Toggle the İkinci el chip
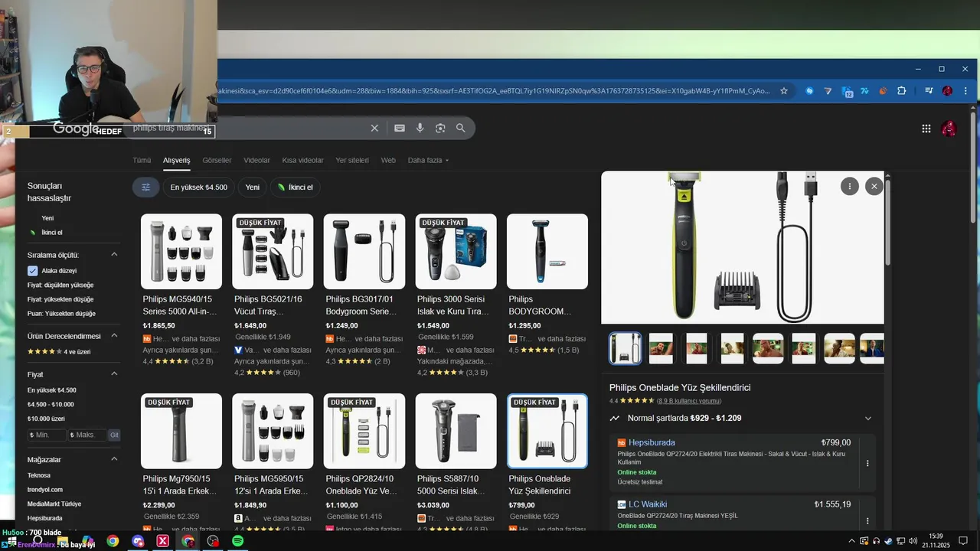The image size is (980, 551). [295, 187]
